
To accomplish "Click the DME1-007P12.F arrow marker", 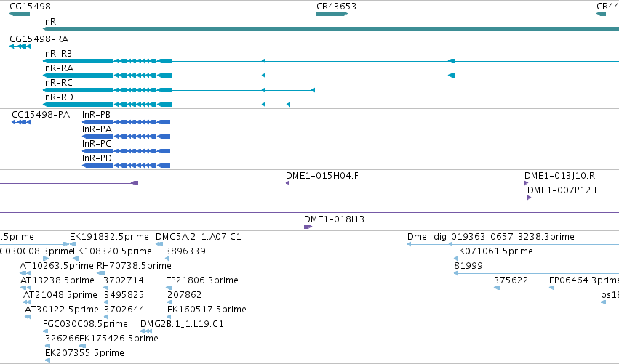I will [x=529, y=198].
